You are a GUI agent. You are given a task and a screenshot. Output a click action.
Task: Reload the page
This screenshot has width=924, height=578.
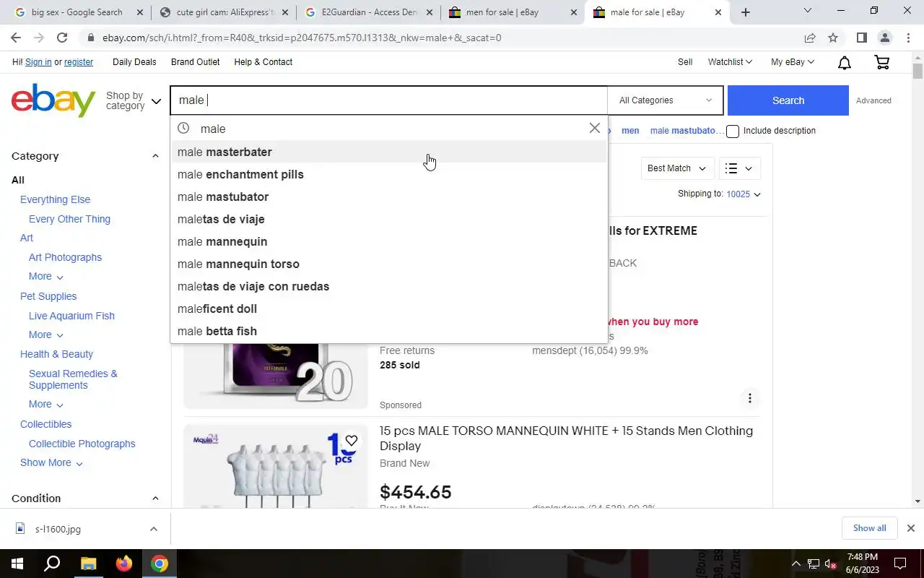pyautogui.click(x=62, y=38)
